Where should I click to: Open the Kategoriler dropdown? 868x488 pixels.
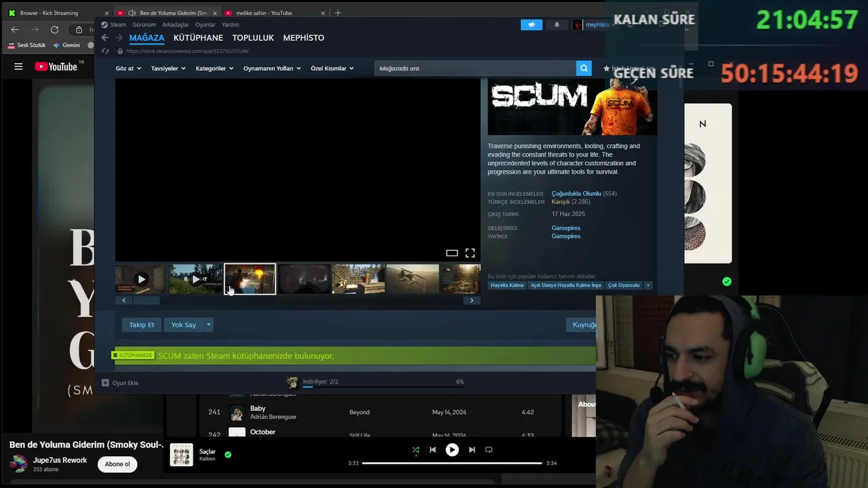point(214,68)
